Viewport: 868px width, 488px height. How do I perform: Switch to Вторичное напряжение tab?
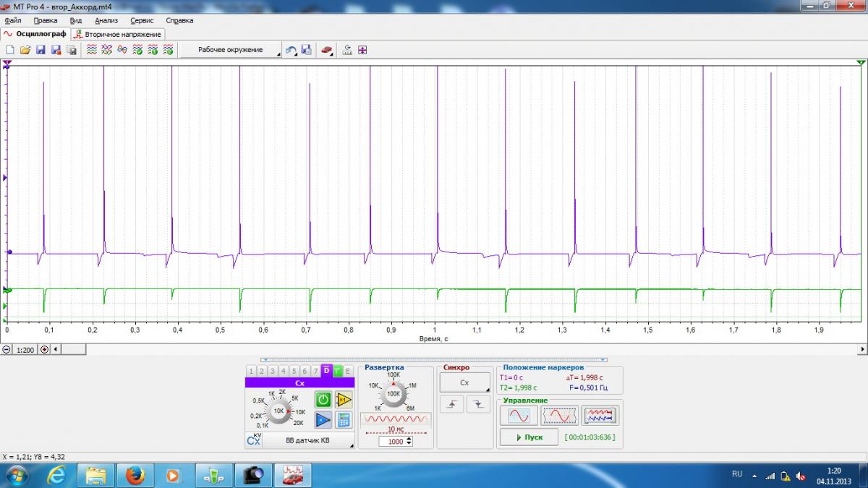(118, 34)
